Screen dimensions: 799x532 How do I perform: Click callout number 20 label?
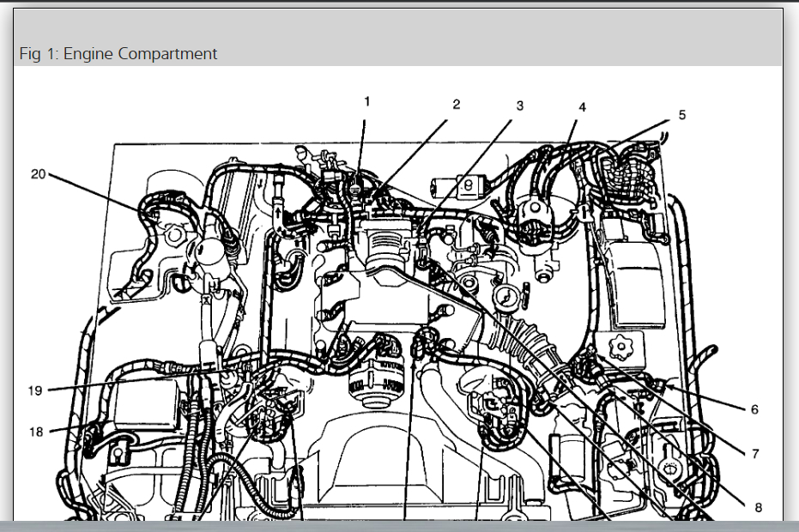(39, 174)
